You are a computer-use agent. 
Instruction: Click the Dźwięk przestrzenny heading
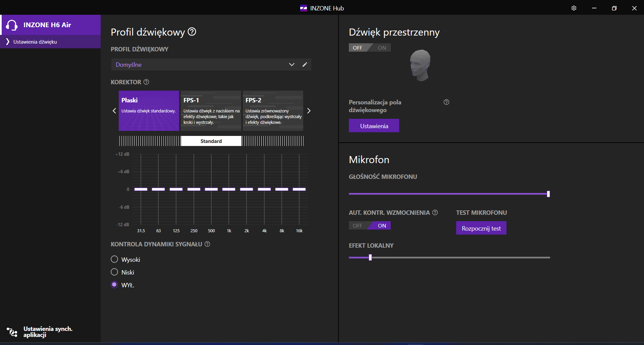[x=394, y=32]
